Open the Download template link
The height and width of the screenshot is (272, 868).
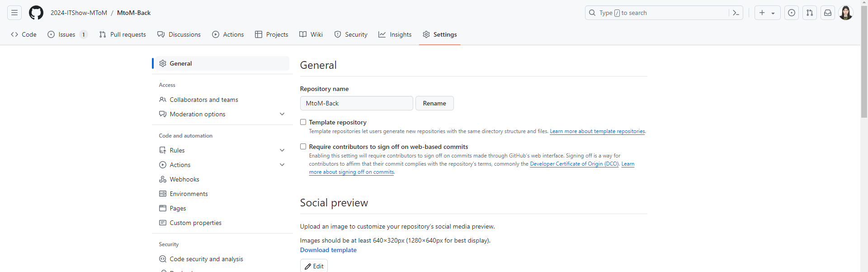click(328, 250)
